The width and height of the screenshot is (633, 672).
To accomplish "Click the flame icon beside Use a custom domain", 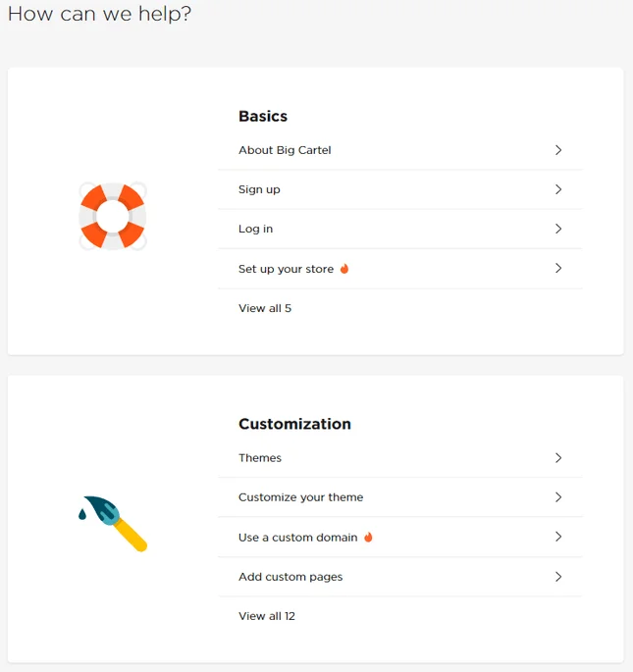I will point(368,537).
